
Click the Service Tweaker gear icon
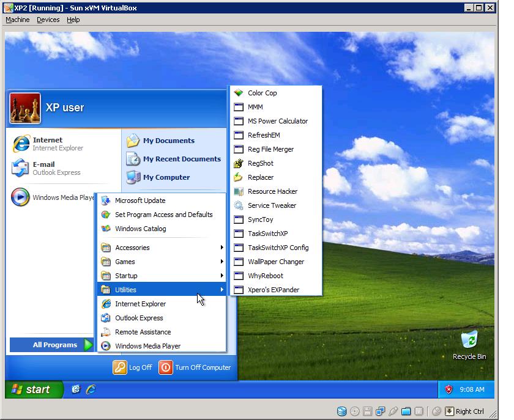click(238, 205)
